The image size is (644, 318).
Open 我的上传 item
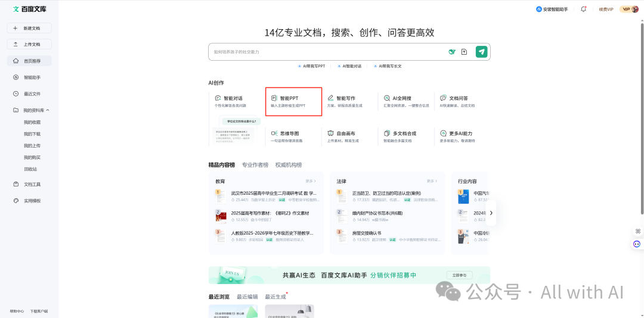pyautogui.click(x=32, y=146)
